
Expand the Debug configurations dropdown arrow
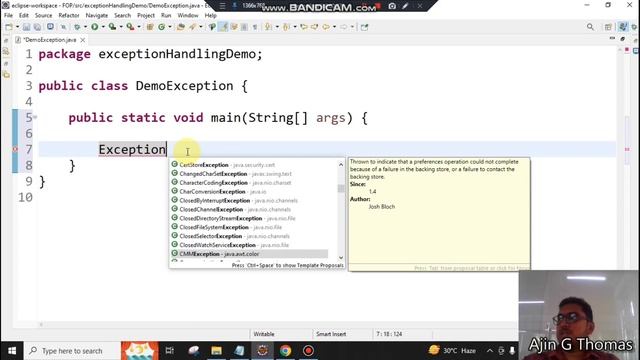(85, 27)
